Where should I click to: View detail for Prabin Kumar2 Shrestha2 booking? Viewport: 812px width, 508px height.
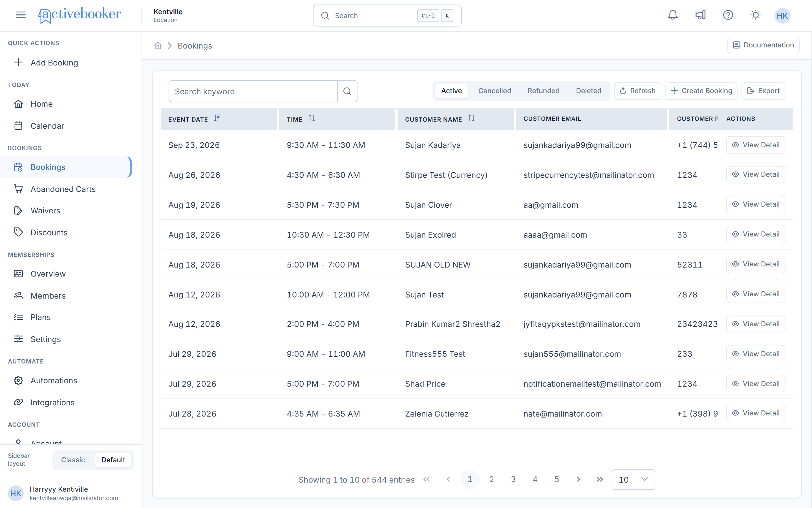(756, 324)
